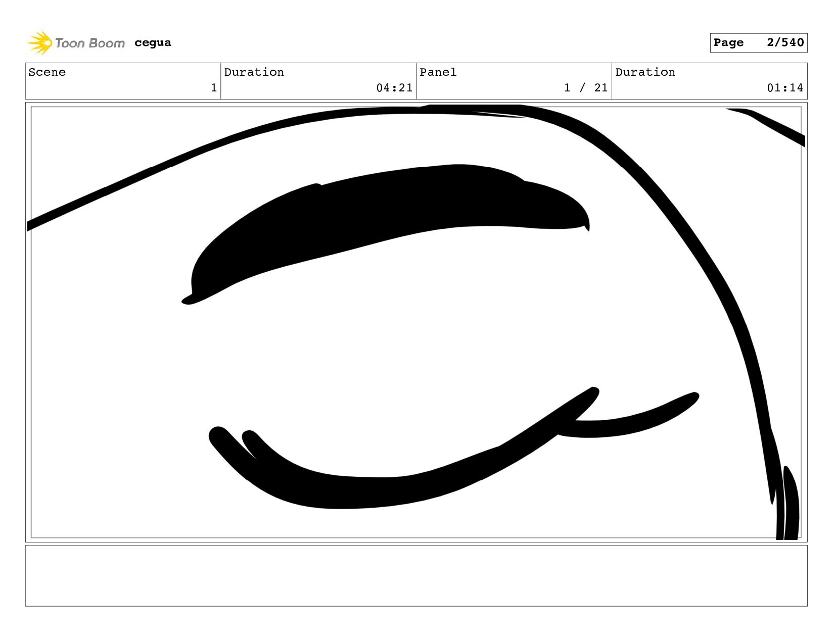Click the 'Page 2/540' box
Viewport: 834px width, 644px height.
pos(758,42)
